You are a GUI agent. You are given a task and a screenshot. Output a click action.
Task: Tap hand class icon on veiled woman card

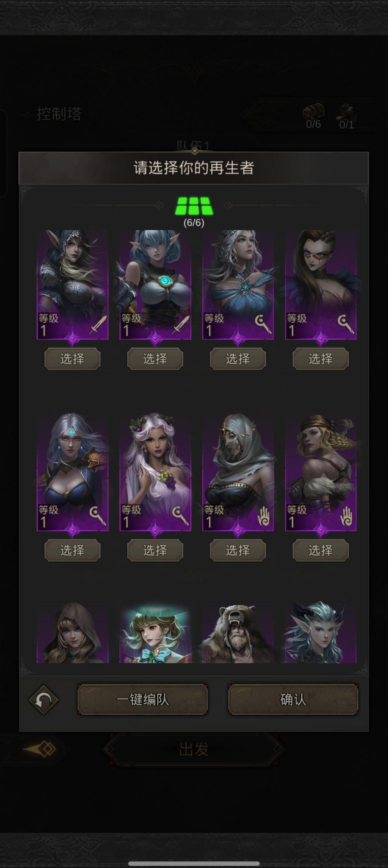pos(263,516)
